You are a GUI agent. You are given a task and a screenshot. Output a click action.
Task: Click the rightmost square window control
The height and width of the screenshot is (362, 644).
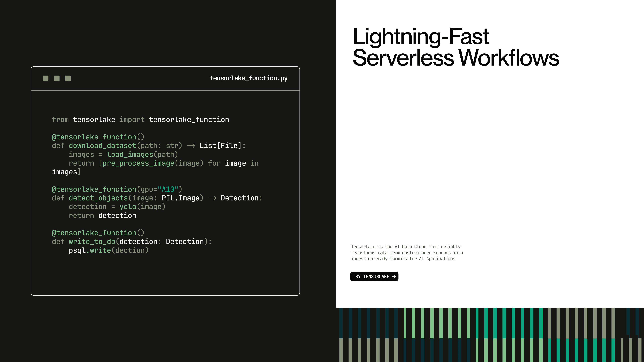tap(68, 78)
